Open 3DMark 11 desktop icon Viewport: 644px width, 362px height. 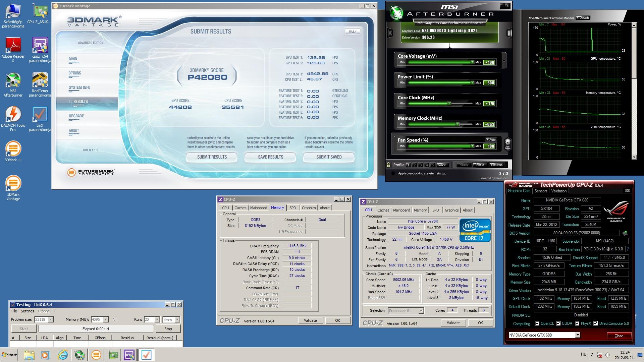click(x=13, y=151)
